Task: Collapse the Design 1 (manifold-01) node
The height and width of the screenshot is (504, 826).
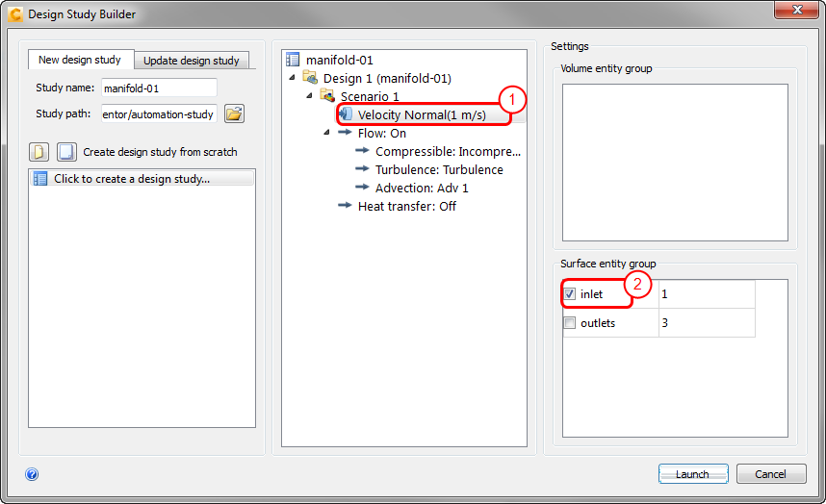Action: 293,77
